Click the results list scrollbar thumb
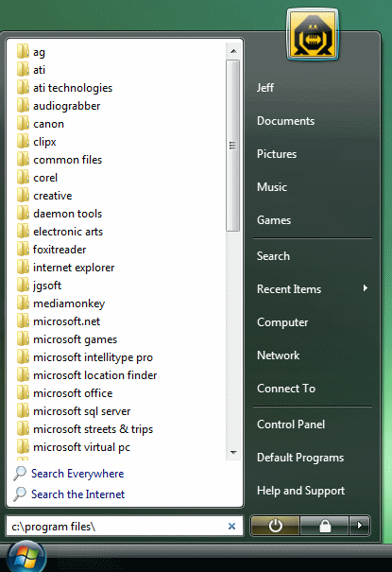Screen dimensions: 392x572 point(232,146)
